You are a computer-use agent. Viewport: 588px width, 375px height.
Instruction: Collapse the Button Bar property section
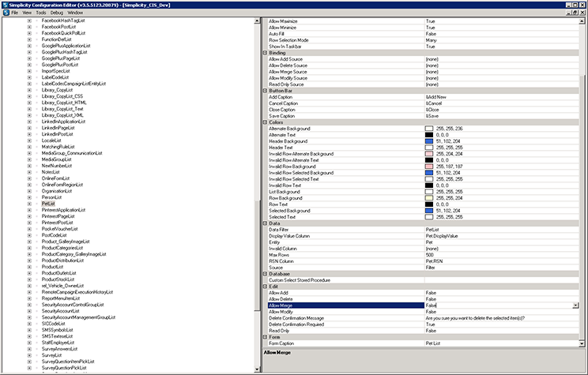[265, 91]
